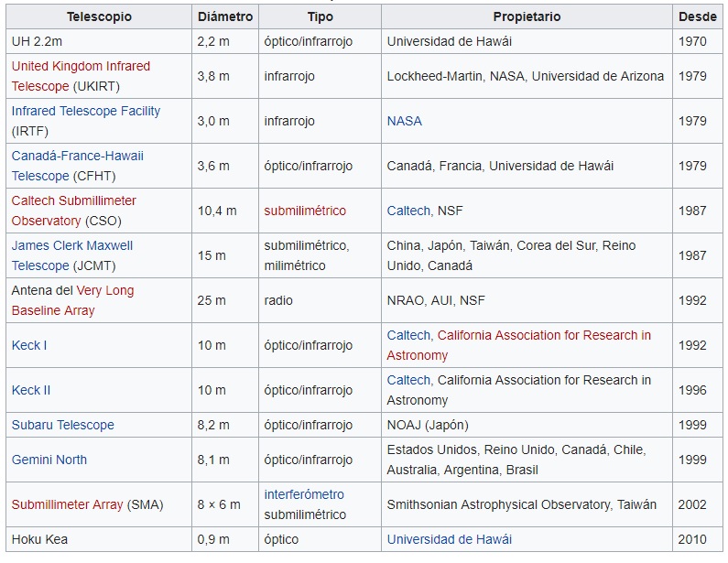Image resolution: width=728 pixels, height=563 pixels.
Task: Open the Keck II link
Action: [31, 390]
